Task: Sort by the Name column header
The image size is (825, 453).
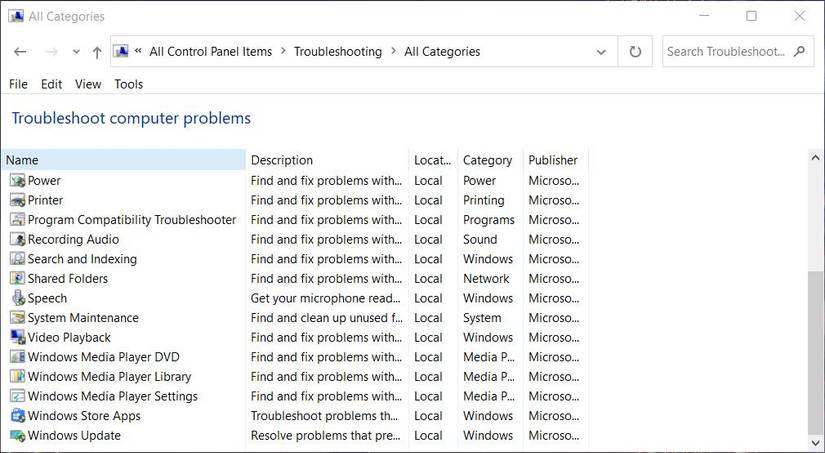Action: [x=123, y=160]
